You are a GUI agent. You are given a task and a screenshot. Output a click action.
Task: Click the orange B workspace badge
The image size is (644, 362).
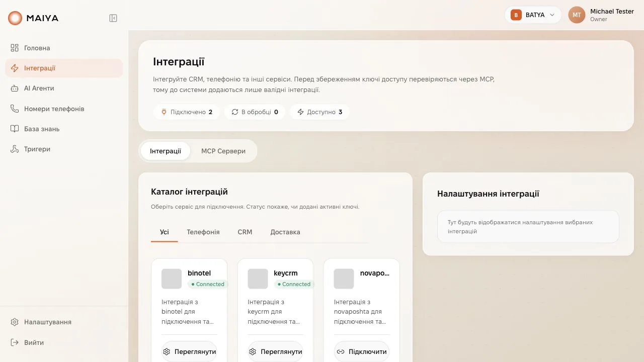tap(516, 15)
